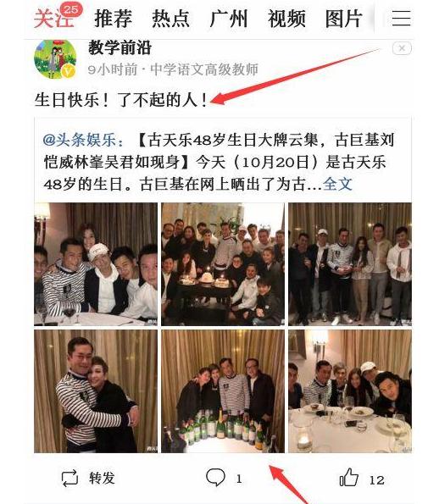Open the hamburger channel menu icon
This screenshot has width=428, height=504.
(401, 19)
